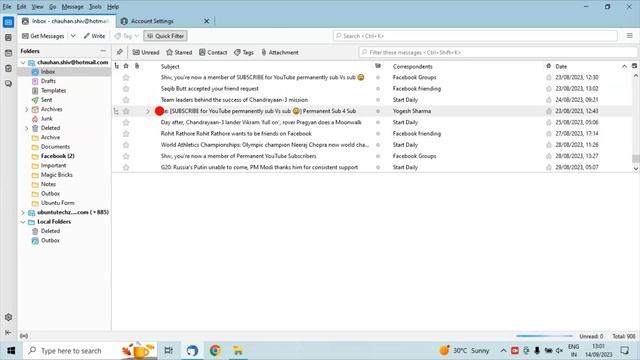Click the online status icon in status bar
The width and height of the screenshot is (640, 360).
point(24,336)
